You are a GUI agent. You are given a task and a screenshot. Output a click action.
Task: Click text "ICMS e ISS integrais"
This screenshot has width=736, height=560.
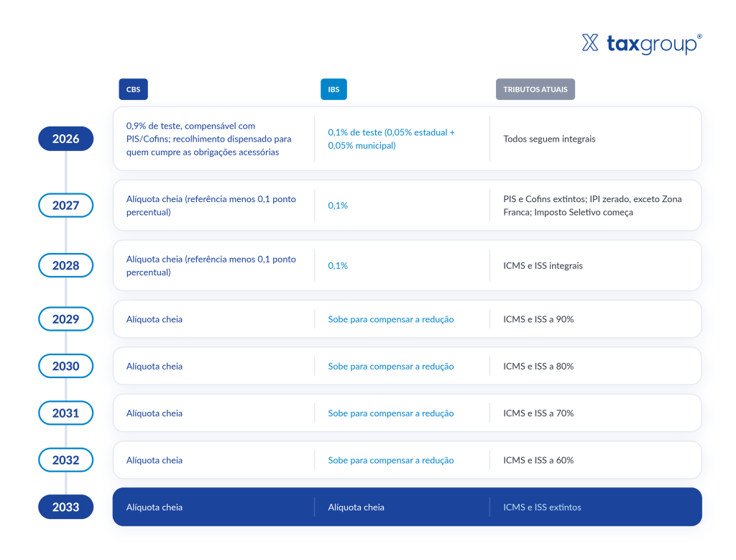click(x=543, y=266)
